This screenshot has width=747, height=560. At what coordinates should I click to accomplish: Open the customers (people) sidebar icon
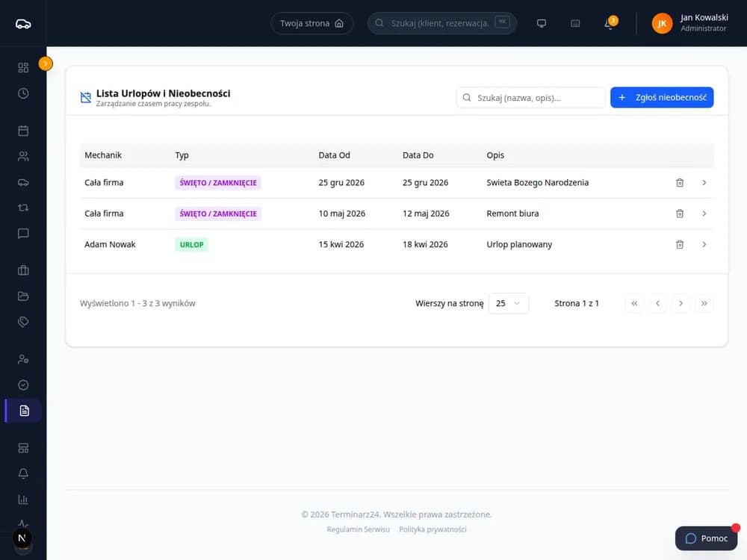pyautogui.click(x=23, y=157)
